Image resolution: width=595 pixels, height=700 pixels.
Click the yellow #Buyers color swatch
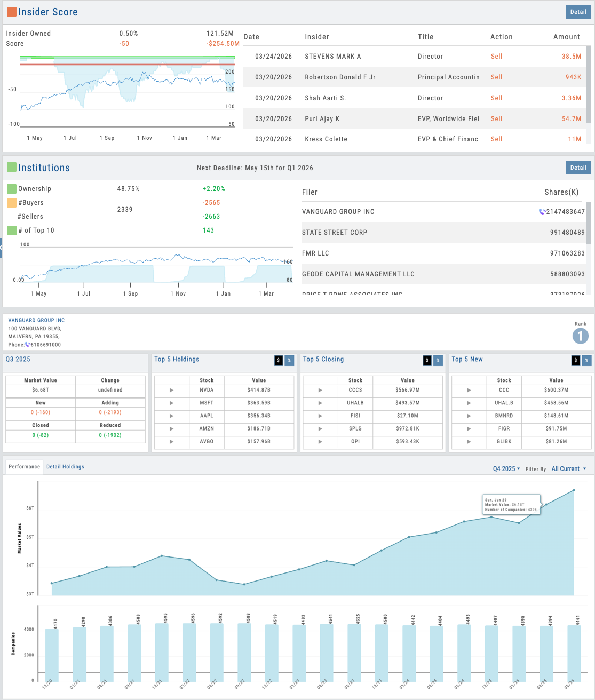coord(11,203)
